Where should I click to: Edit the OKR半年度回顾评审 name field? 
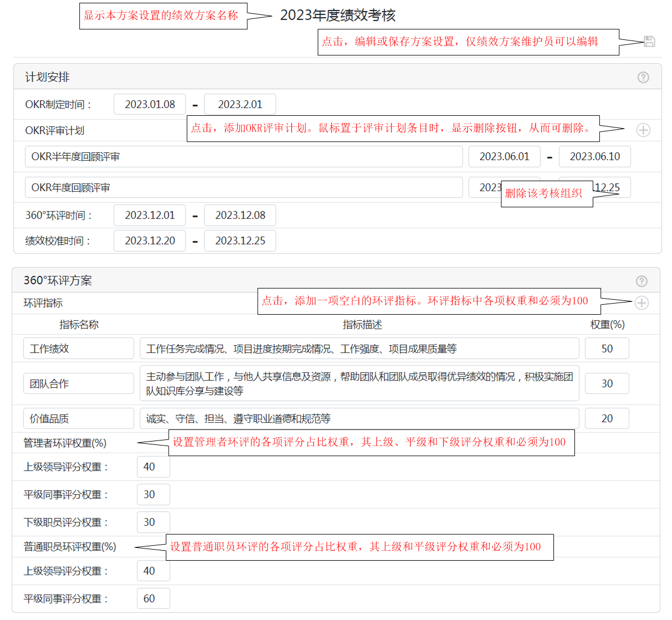pos(244,157)
